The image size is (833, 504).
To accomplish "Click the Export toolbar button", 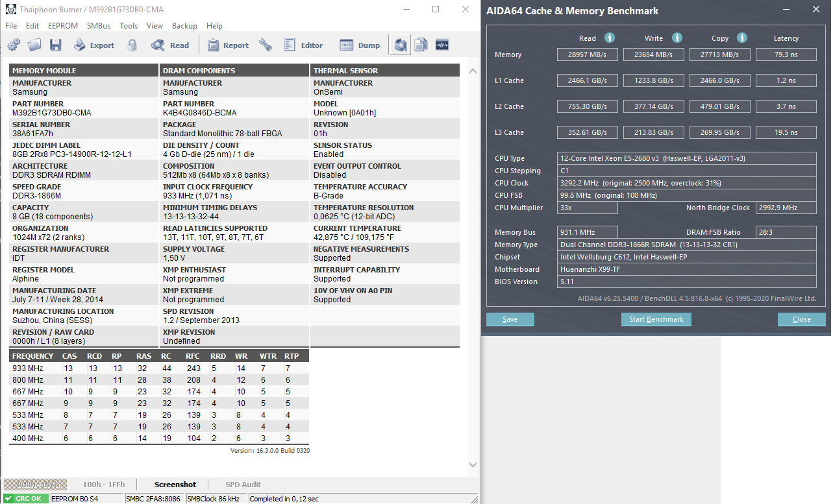I will coord(93,45).
